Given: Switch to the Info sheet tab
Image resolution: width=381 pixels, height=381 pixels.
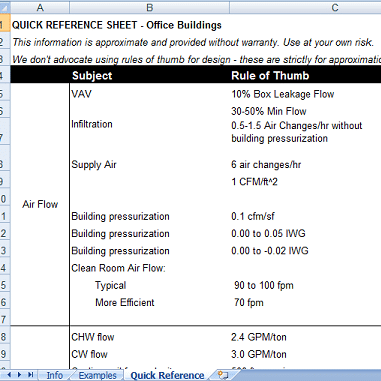Looking at the screenshot, I should pyautogui.click(x=55, y=375).
